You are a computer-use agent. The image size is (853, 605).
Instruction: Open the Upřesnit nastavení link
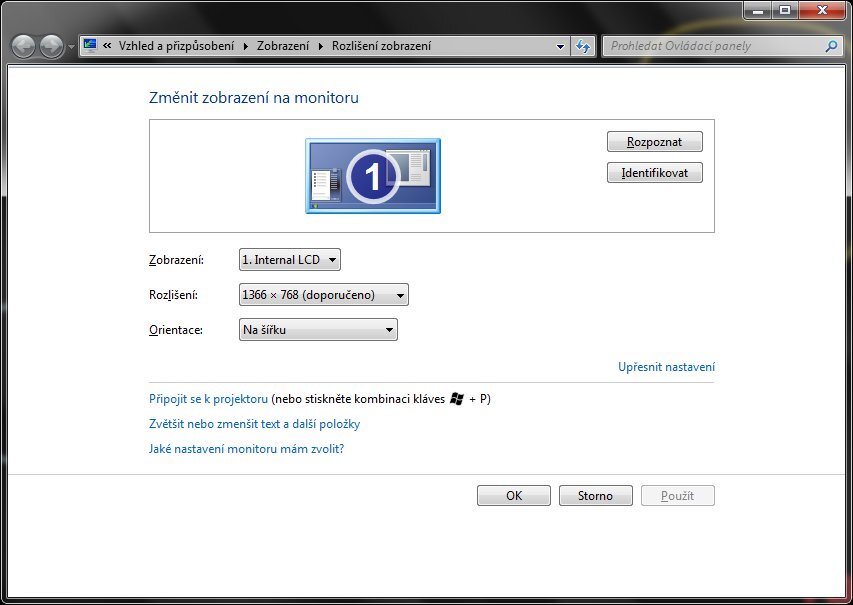[666, 367]
